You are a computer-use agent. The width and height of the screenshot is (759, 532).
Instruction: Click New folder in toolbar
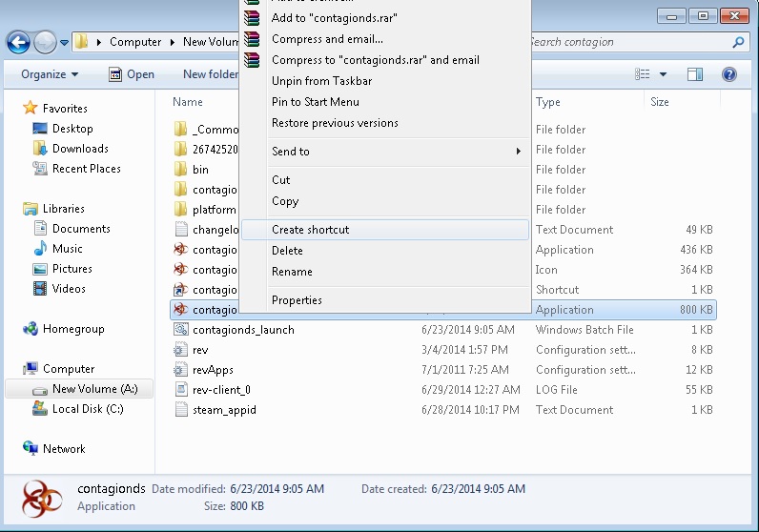(x=211, y=74)
